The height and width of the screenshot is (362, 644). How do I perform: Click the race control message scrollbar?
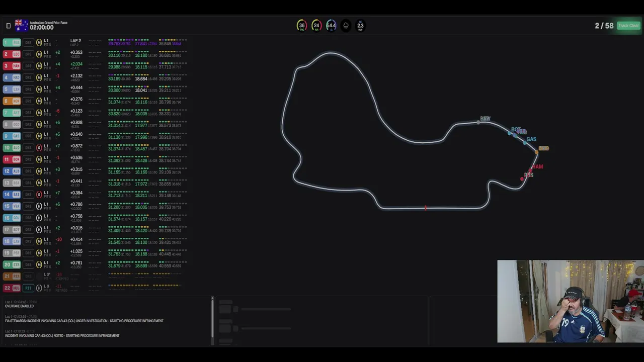point(212,319)
